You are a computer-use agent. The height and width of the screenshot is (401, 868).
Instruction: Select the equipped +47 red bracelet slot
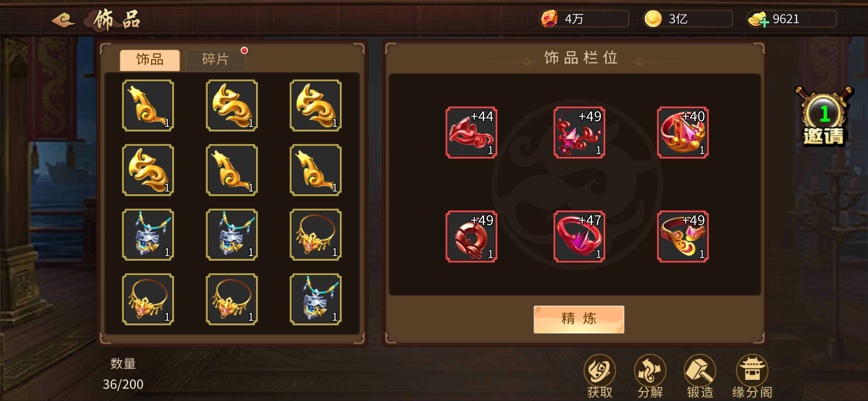pyautogui.click(x=579, y=237)
